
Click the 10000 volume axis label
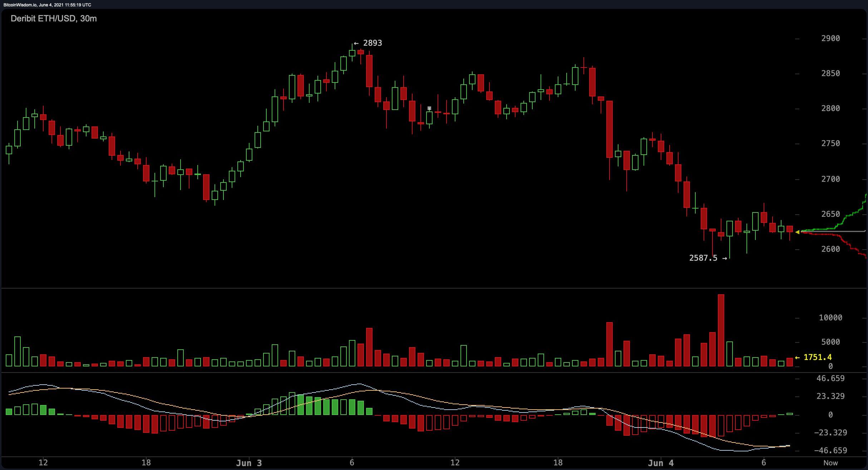[830, 318]
